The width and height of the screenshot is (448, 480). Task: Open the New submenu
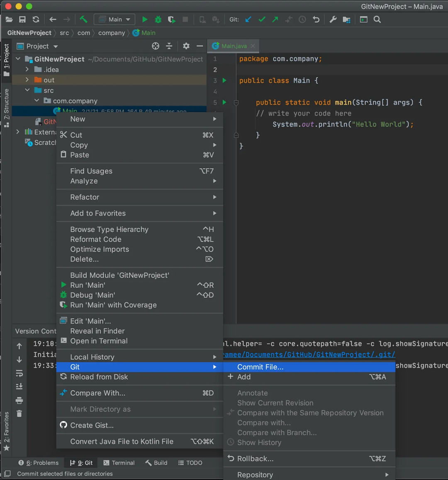pos(140,119)
